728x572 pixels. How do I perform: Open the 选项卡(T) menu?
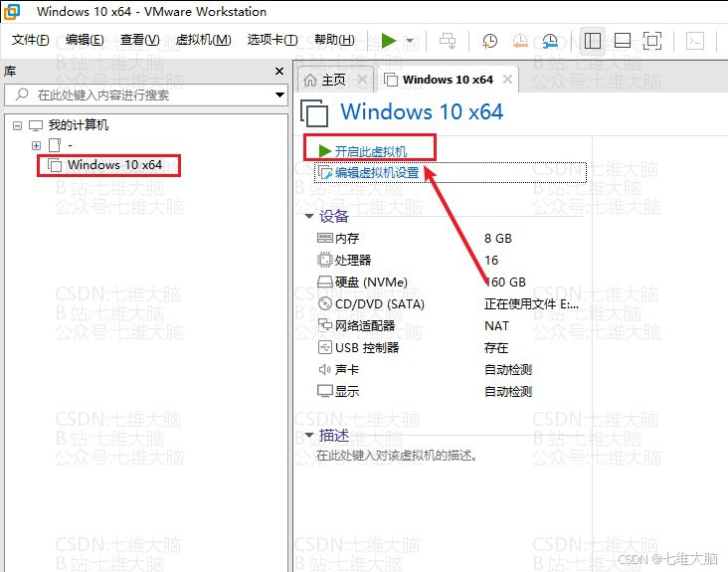click(273, 40)
